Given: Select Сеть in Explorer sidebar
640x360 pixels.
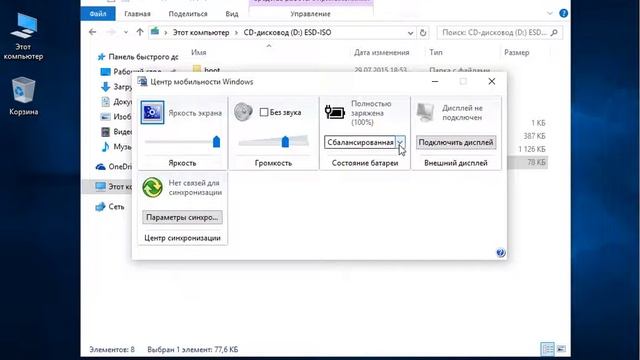Looking at the screenshot, I should (110, 207).
